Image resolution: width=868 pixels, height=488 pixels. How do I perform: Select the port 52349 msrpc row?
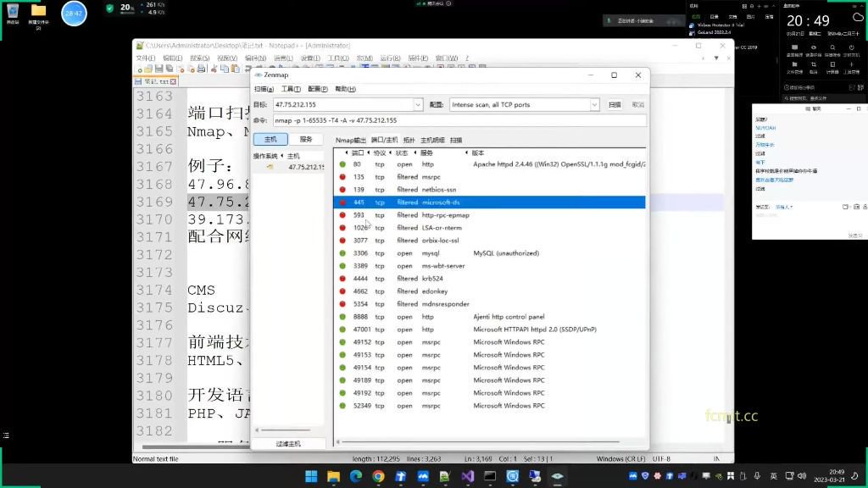489,406
